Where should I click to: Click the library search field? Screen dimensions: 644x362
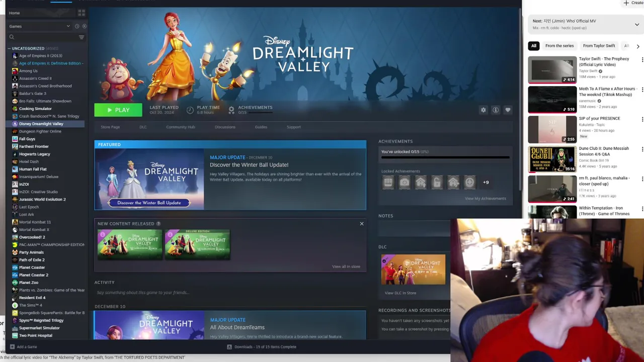click(x=42, y=37)
